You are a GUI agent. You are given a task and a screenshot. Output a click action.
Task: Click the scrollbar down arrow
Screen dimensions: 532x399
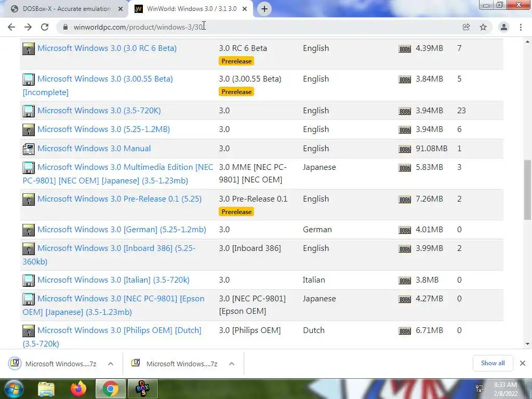coord(528,344)
